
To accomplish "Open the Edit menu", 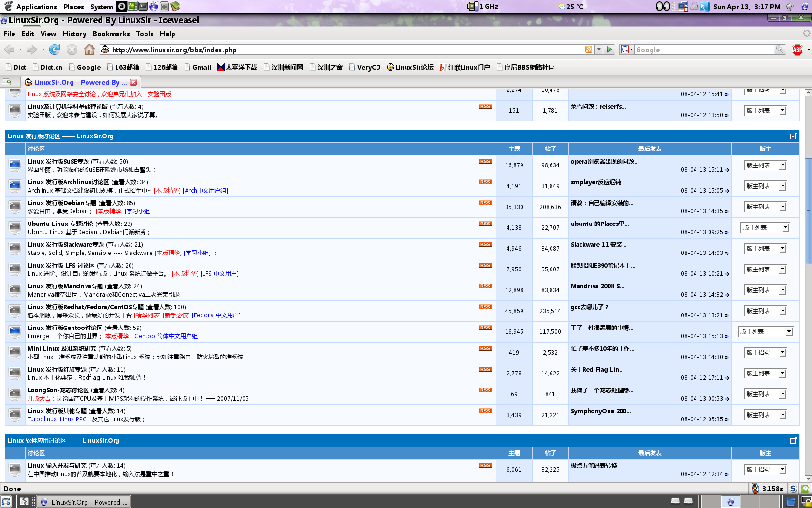I will 28,34.
